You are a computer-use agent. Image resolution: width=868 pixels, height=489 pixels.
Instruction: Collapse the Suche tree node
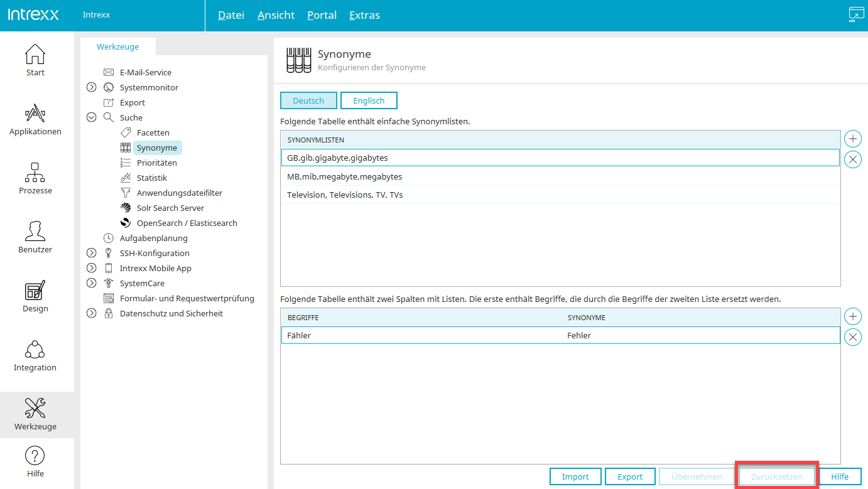pyautogui.click(x=92, y=117)
